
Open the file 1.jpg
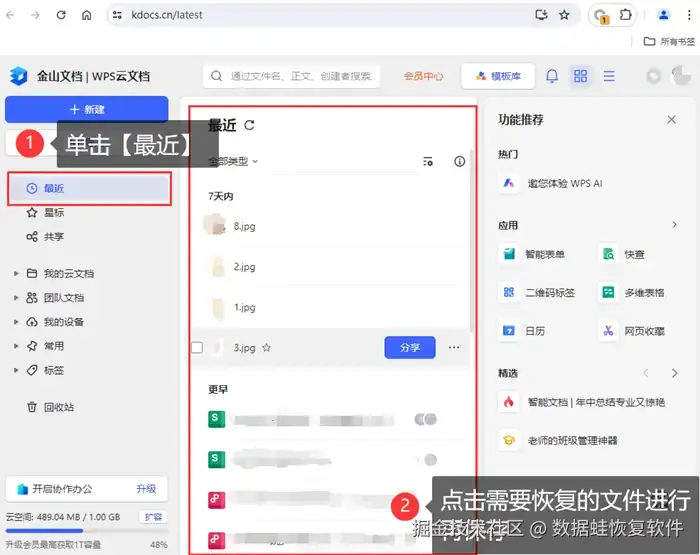(244, 307)
